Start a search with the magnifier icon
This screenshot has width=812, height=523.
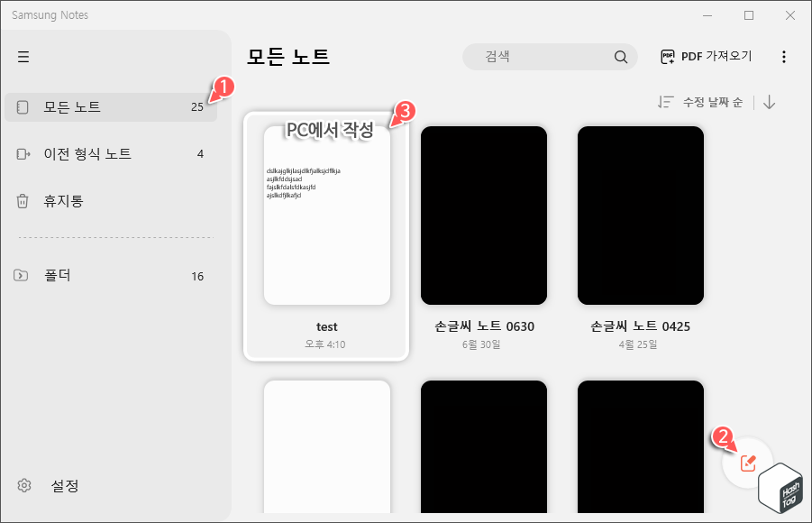(x=620, y=56)
